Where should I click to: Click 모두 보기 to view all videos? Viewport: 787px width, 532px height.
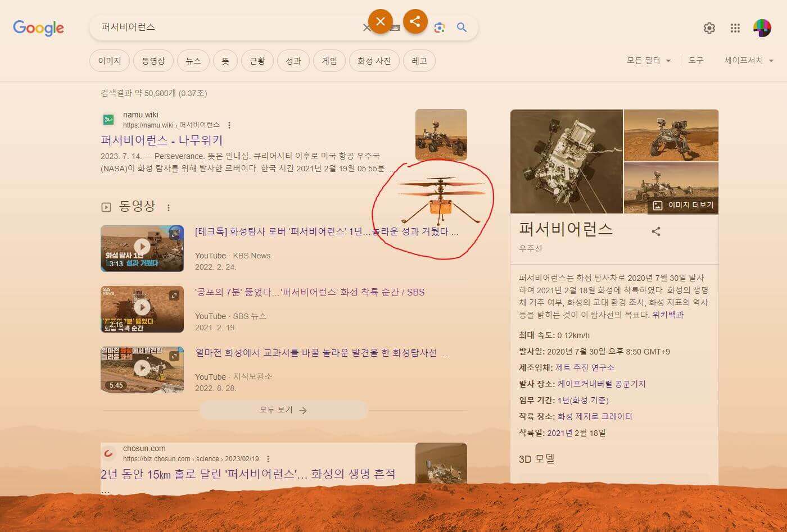[283, 410]
